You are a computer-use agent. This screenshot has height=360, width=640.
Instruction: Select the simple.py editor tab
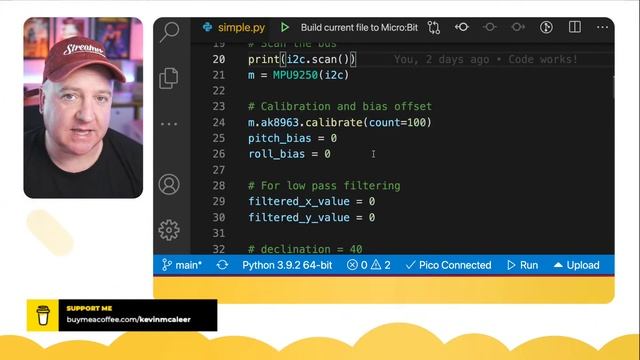coord(233,27)
